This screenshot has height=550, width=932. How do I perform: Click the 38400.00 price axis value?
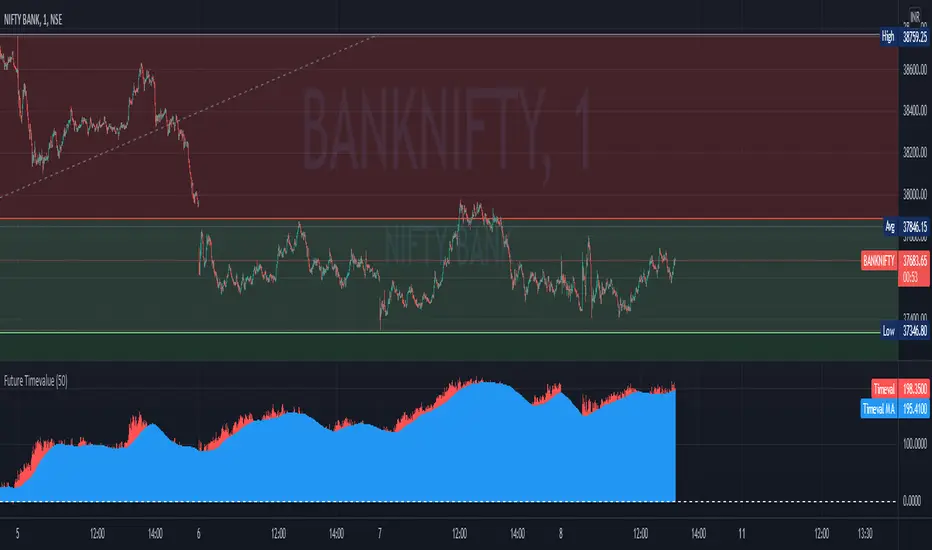(915, 111)
